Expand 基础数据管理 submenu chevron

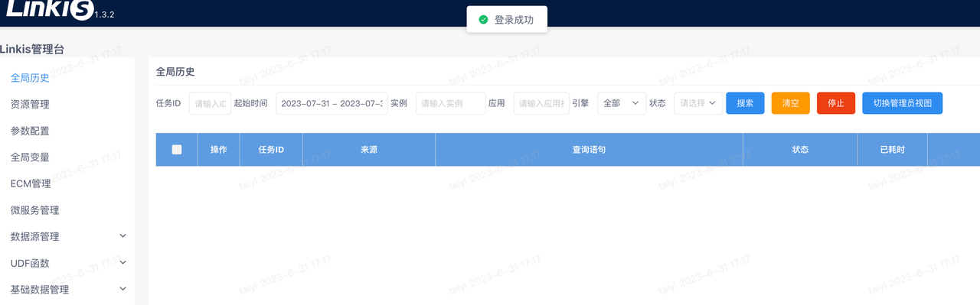click(x=123, y=289)
